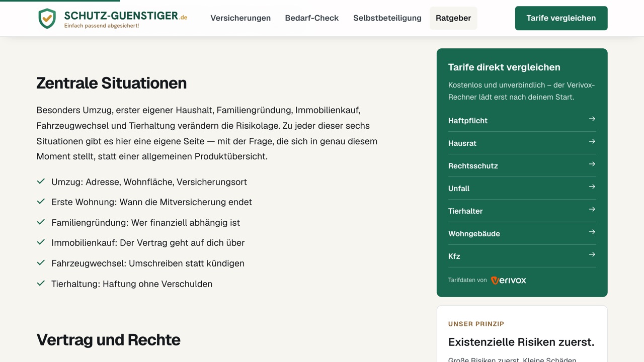Click the Vertrag und Rechte heading
Viewport: 644px width, 362px height.
pyautogui.click(x=108, y=340)
